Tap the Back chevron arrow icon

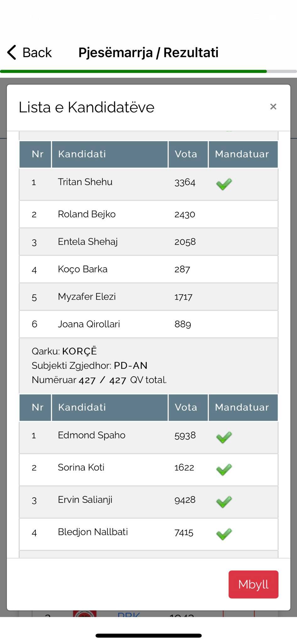(12, 52)
